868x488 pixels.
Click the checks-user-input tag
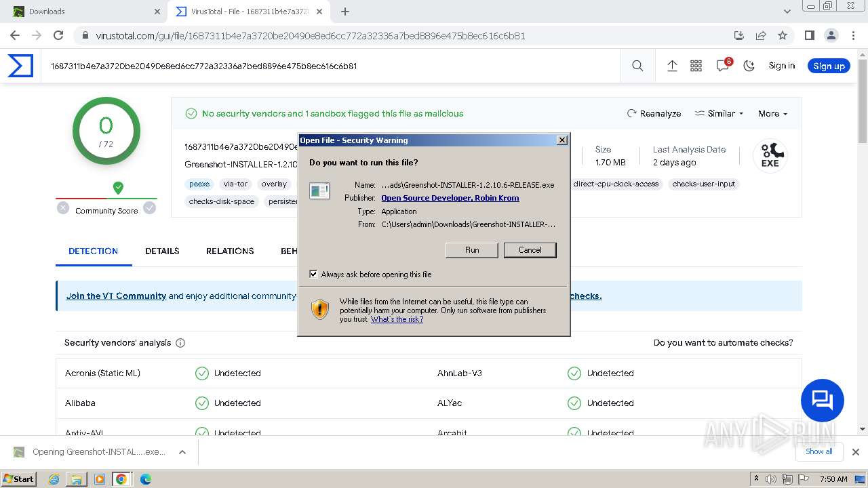(704, 184)
